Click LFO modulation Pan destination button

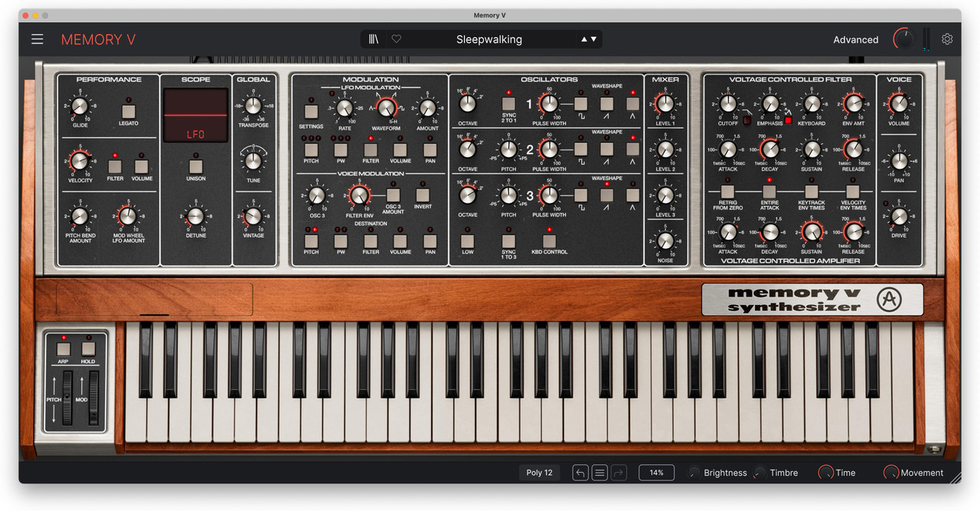(430, 149)
